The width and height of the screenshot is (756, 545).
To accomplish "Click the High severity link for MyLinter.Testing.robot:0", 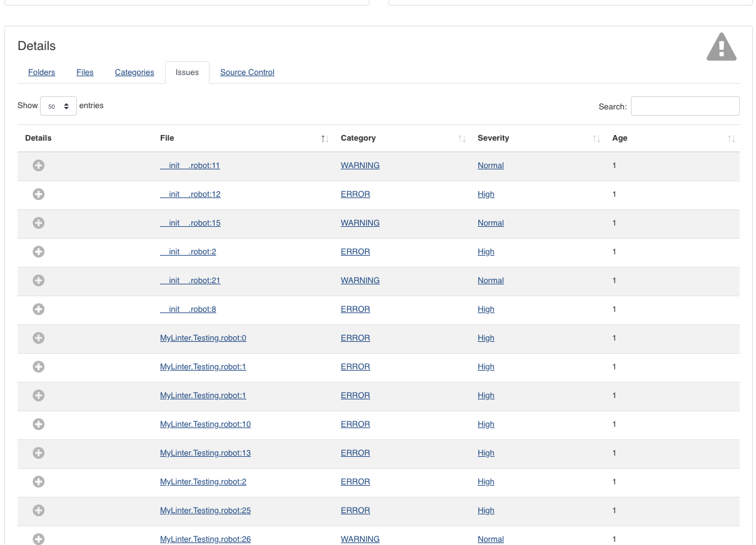I will click(486, 337).
